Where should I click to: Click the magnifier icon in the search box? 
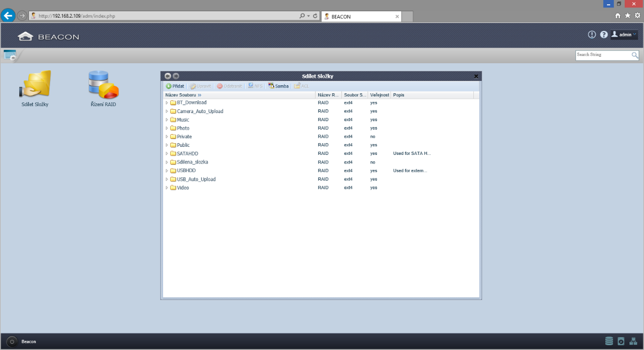click(x=635, y=55)
